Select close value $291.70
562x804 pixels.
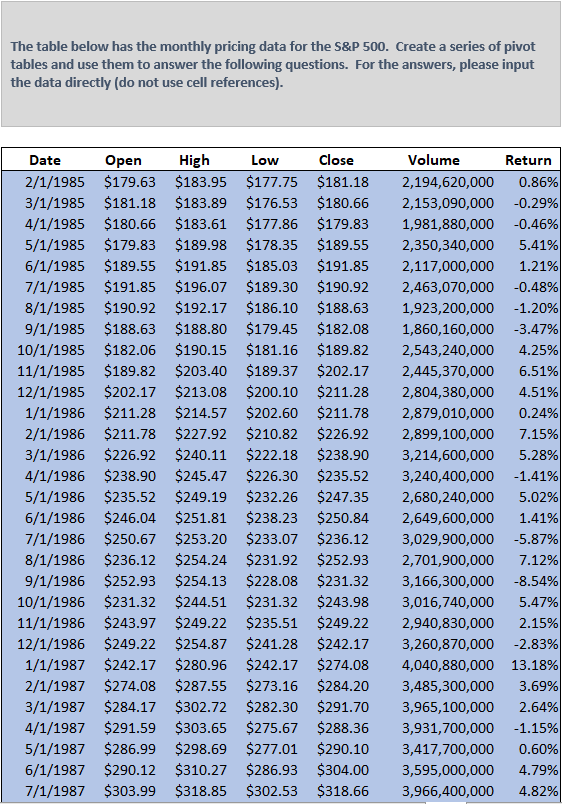(343, 708)
